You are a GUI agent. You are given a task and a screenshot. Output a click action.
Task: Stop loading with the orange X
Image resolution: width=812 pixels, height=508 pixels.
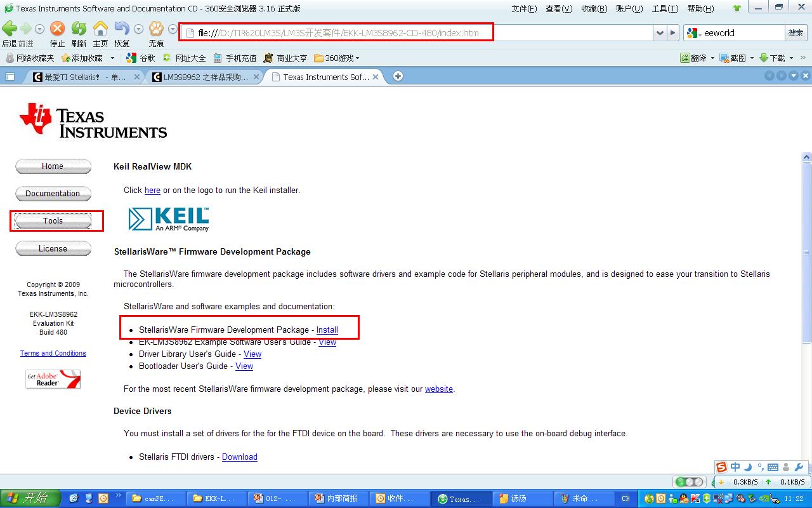point(57,29)
